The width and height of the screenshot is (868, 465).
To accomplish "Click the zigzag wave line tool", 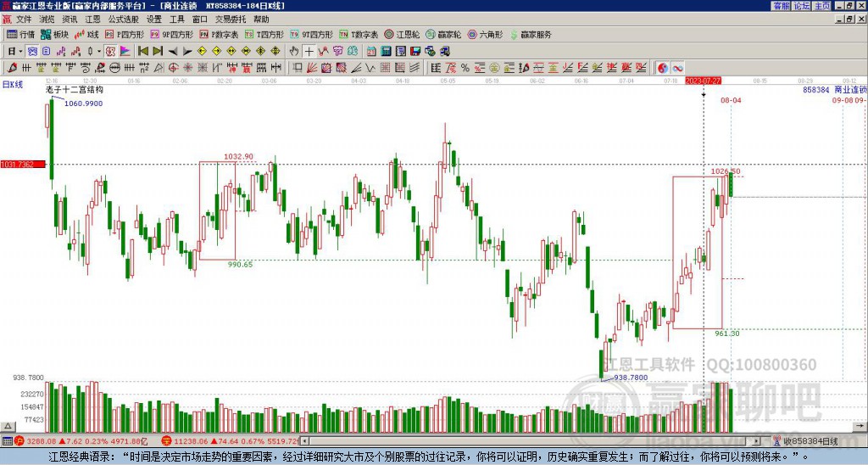I will click(370, 68).
